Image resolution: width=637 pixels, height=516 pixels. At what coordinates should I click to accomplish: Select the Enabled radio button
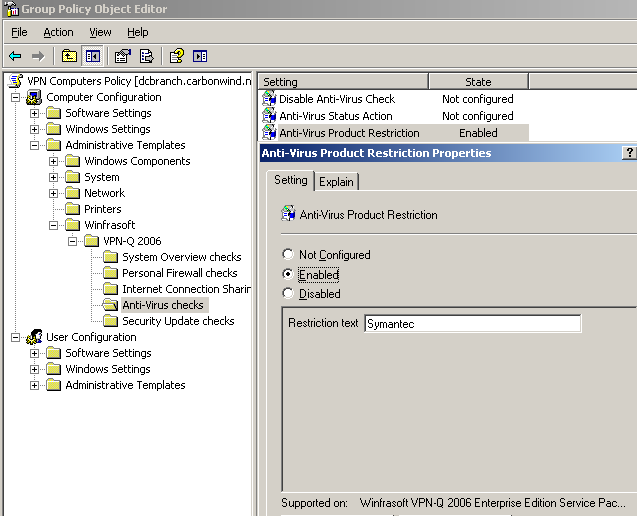click(x=288, y=274)
